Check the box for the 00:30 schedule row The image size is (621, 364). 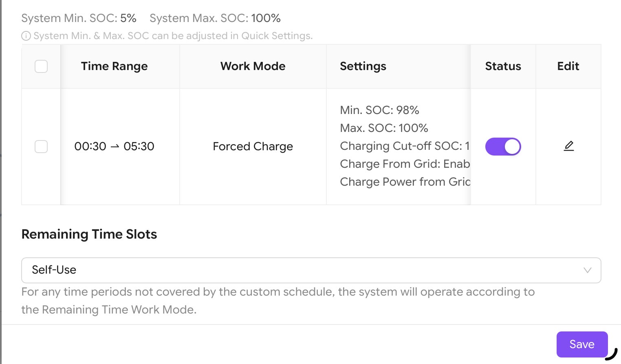(x=41, y=147)
